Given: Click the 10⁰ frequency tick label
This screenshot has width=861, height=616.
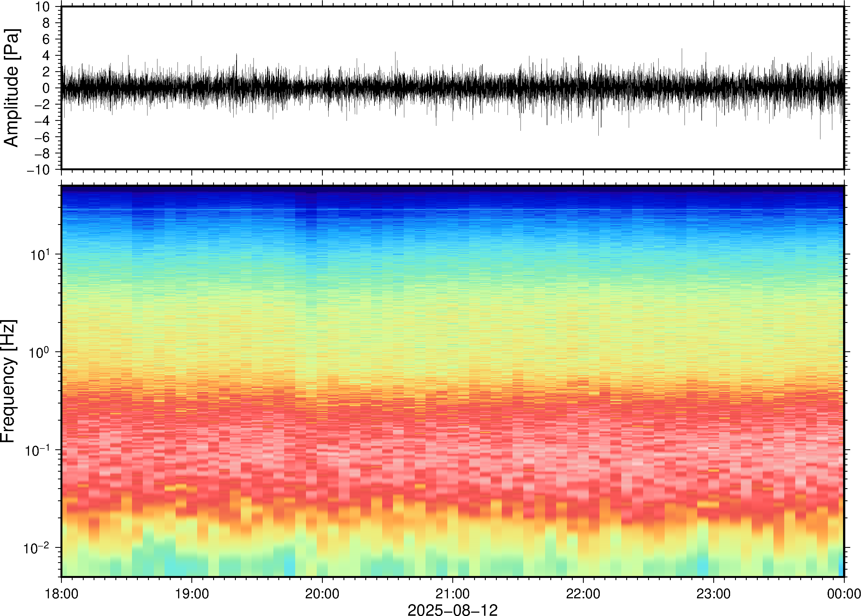Looking at the screenshot, I should click(40, 352).
